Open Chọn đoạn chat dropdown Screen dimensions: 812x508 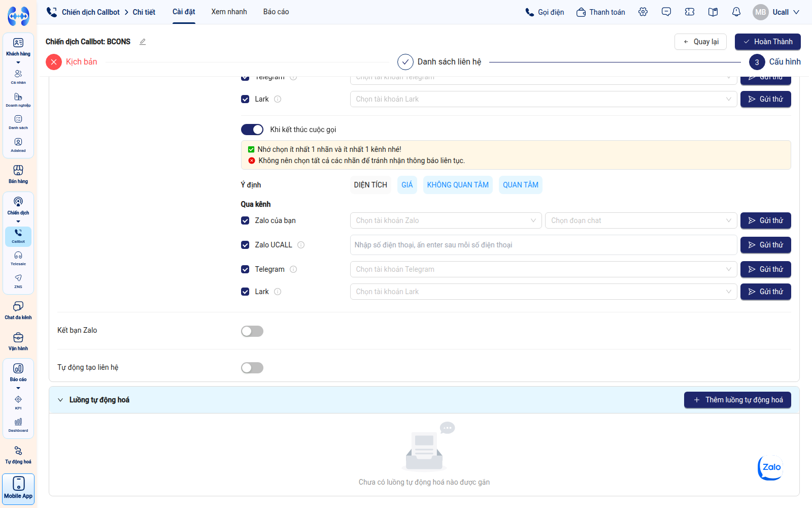(x=641, y=220)
